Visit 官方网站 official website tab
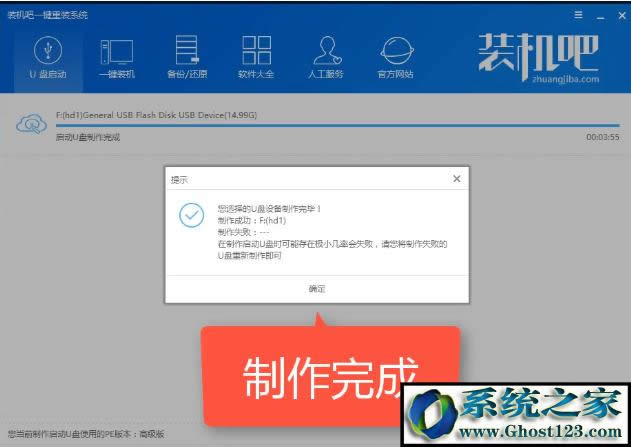Image resolution: width=631 pixels, height=447 pixels. click(396, 58)
